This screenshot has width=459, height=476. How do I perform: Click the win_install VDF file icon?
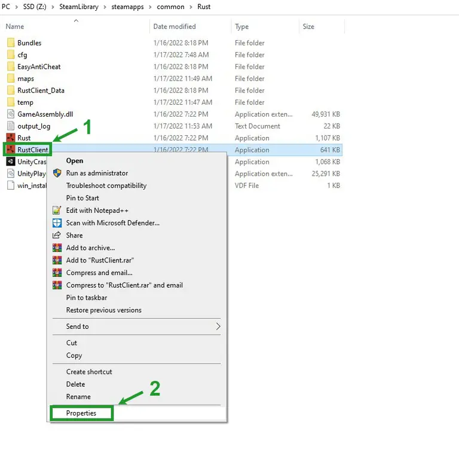tap(11, 185)
